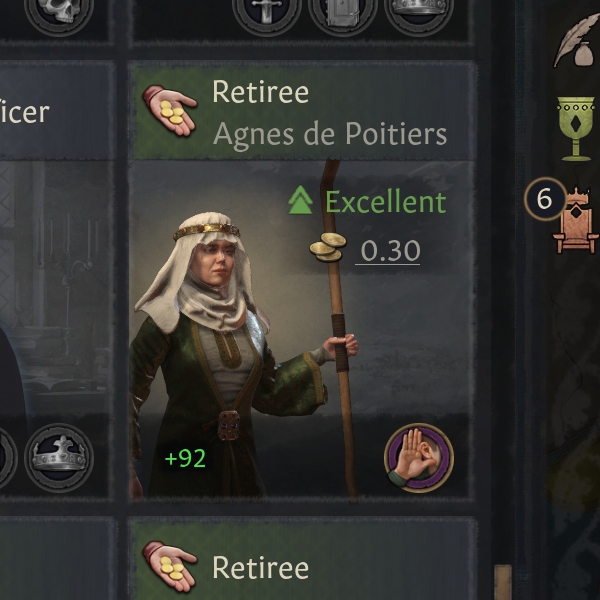The image size is (600, 600).
Task: Click the 0.30 gold salary value
Action: pos(390,251)
